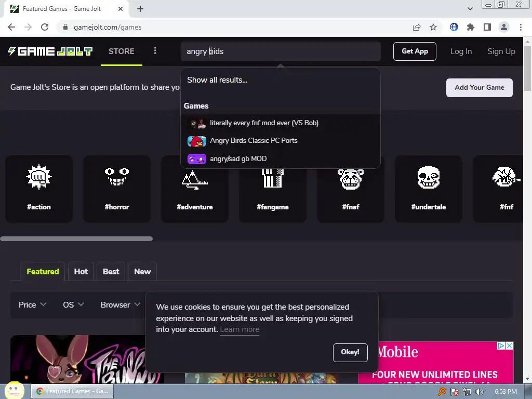Click the search box with 'angry bids'
This screenshot has height=399, width=532.
click(x=281, y=51)
